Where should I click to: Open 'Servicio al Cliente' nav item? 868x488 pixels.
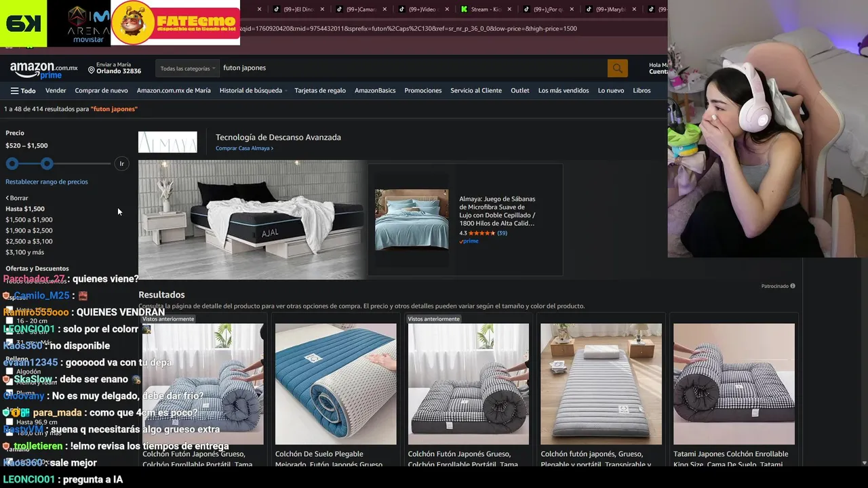tap(476, 91)
